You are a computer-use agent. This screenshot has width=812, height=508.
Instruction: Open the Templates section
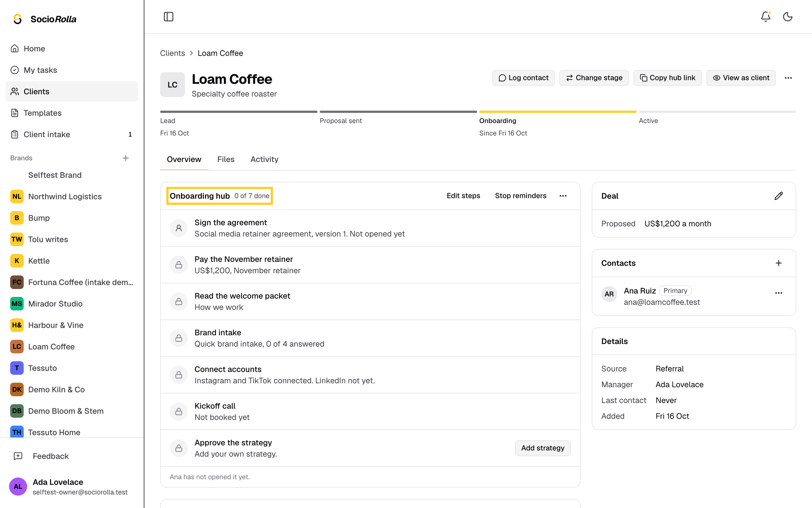[x=72, y=113]
